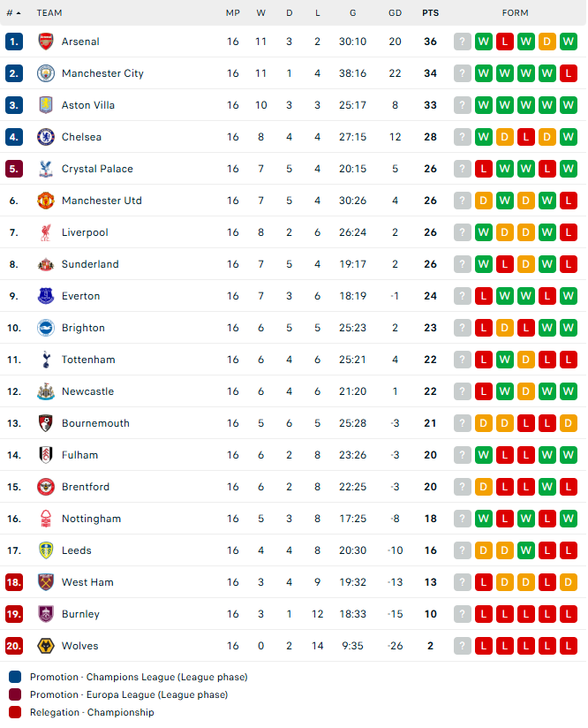The height and width of the screenshot is (728, 588).
Task: Click the Aston Villa crest icon
Action: click(x=46, y=105)
